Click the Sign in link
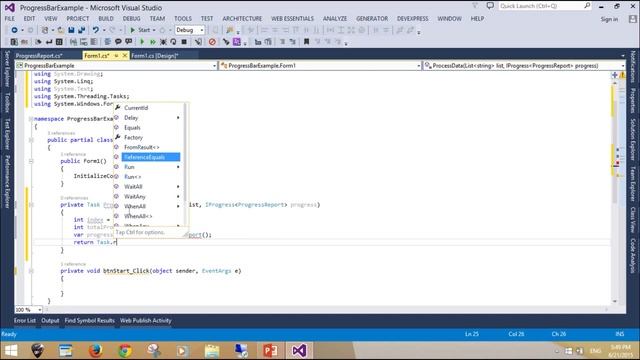640x360 pixels. pyautogui.click(x=609, y=19)
